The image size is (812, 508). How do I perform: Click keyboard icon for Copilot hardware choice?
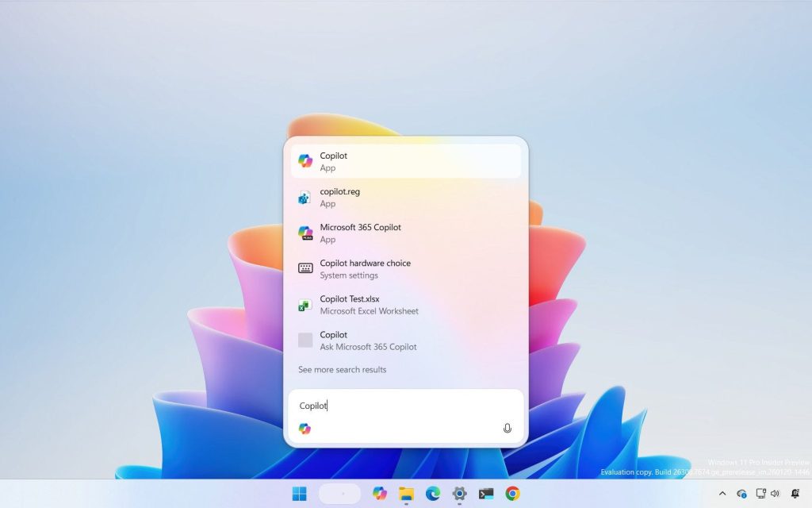(305, 268)
